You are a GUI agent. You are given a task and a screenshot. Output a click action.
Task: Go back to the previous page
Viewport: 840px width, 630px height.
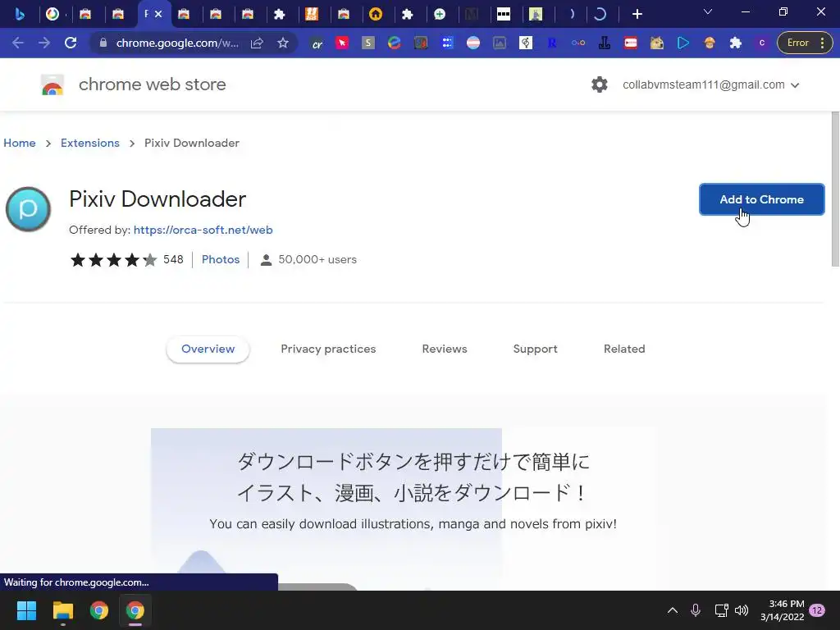[x=18, y=43]
